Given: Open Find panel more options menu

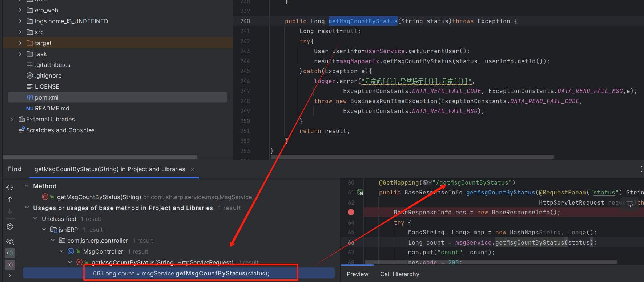Looking at the screenshot, I should tap(641, 169).
